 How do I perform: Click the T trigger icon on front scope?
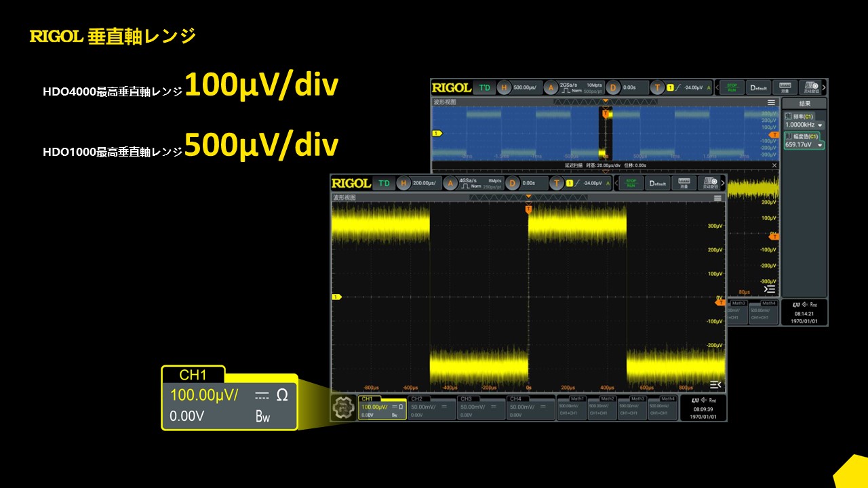[557, 183]
